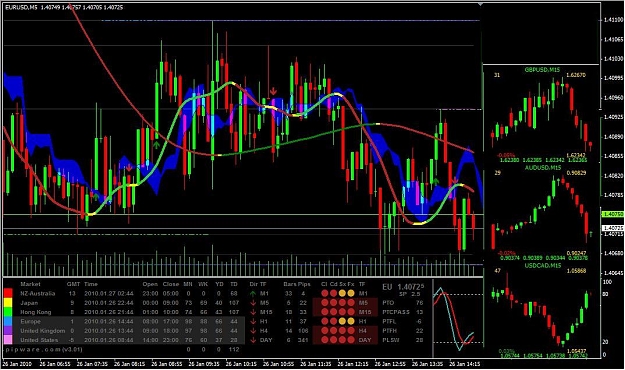Image resolution: width=625 pixels, height=370 pixels.
Task: Click the GMT column header
Action: point(73,284)
